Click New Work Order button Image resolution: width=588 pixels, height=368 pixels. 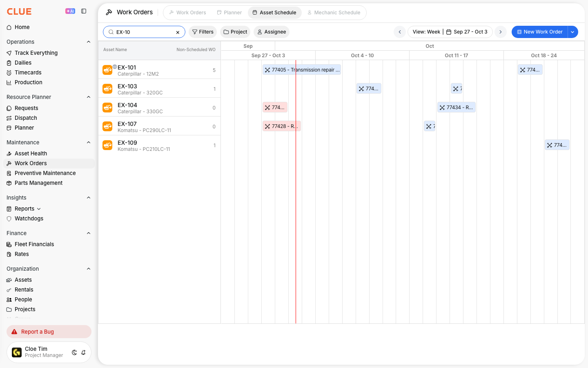click(540, 32)
